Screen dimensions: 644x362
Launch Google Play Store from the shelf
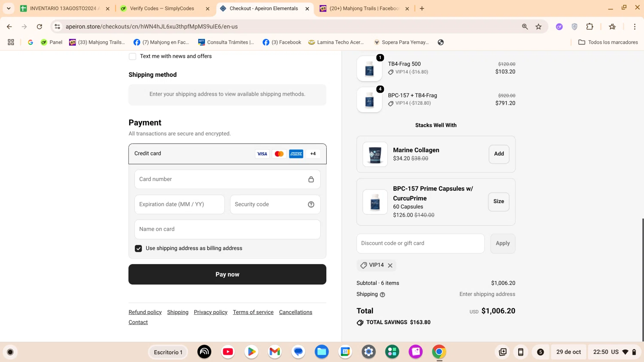click(x=252, y=352)
